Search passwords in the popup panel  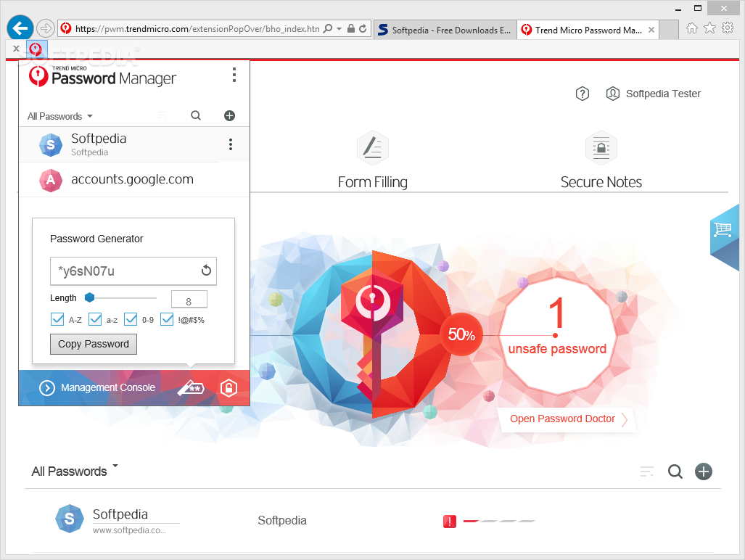[196, 115]
